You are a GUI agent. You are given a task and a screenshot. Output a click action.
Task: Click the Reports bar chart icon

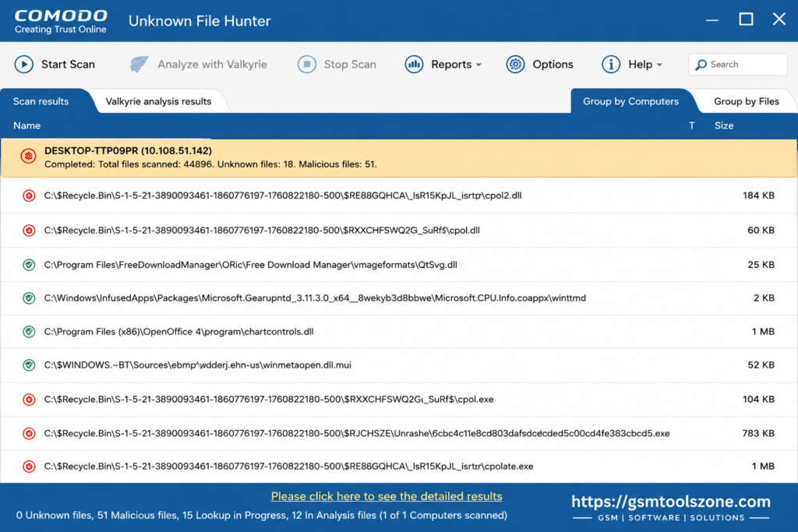point(415,64)
